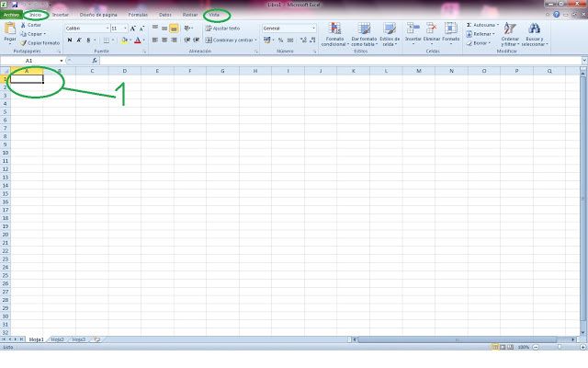Select the Hoja2 sheet tab
This screenshot has height=368, width=588.
click(58, 339)
